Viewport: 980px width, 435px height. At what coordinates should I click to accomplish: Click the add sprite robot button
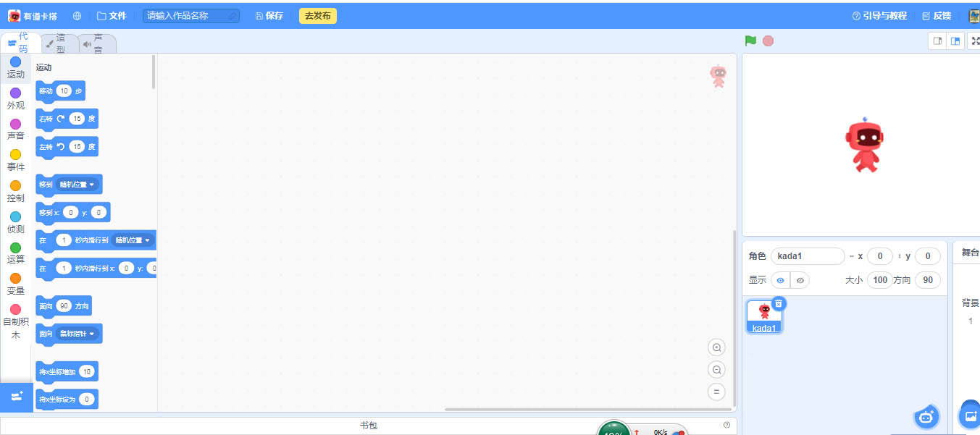coord(927,416)
